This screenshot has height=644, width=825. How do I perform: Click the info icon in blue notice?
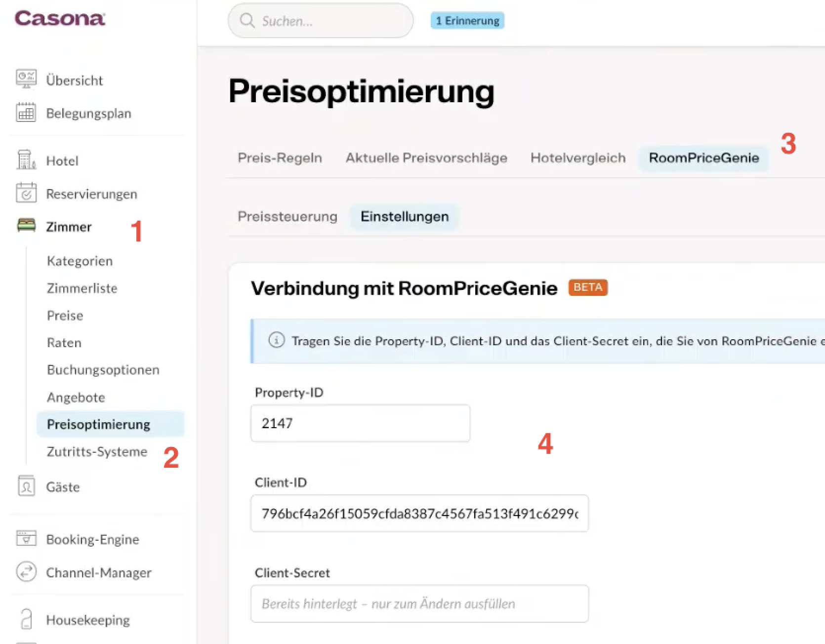pos(277,340)
